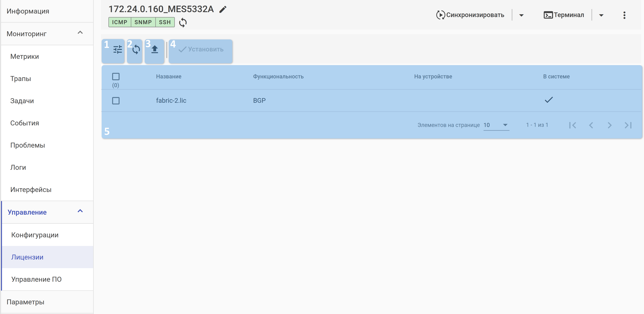
Task: Go to first page of table
Action: pos(572,125)
